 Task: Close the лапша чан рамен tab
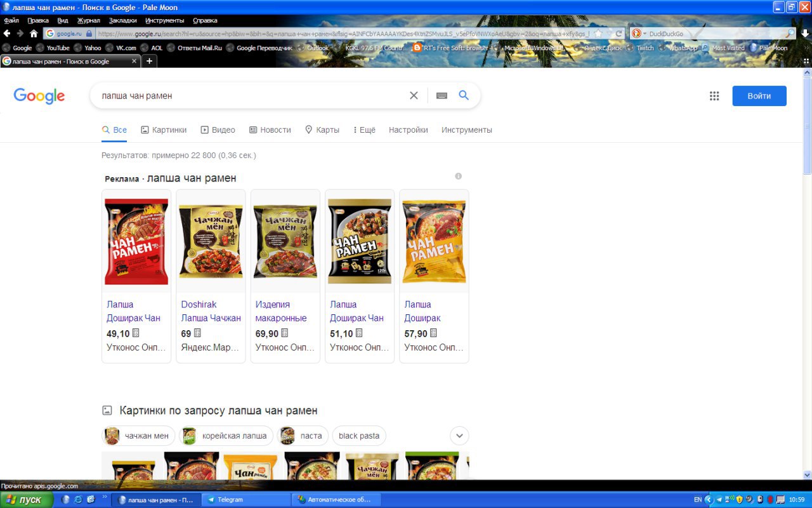(x=134, y=62)
